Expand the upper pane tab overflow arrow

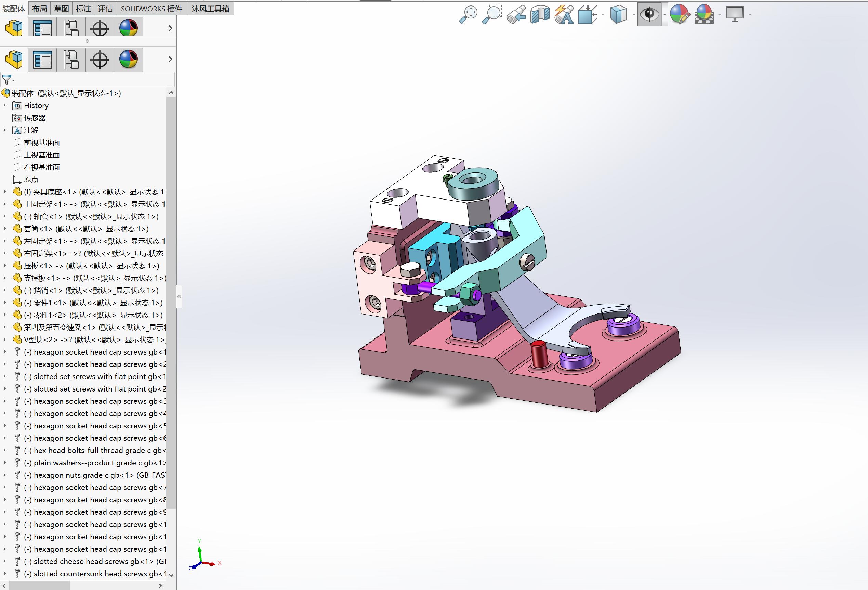(170, 28)
